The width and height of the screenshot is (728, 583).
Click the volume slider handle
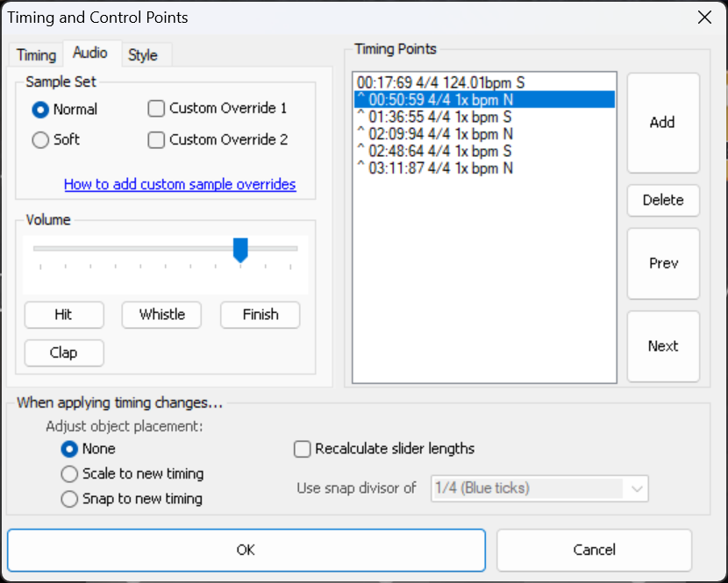[x=240, y=250]
